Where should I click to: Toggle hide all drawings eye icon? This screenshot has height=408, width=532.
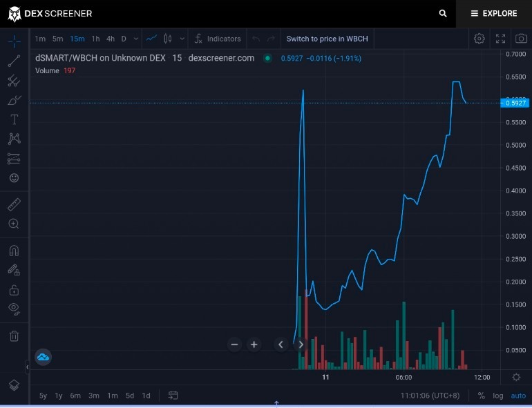pos(14,309)
